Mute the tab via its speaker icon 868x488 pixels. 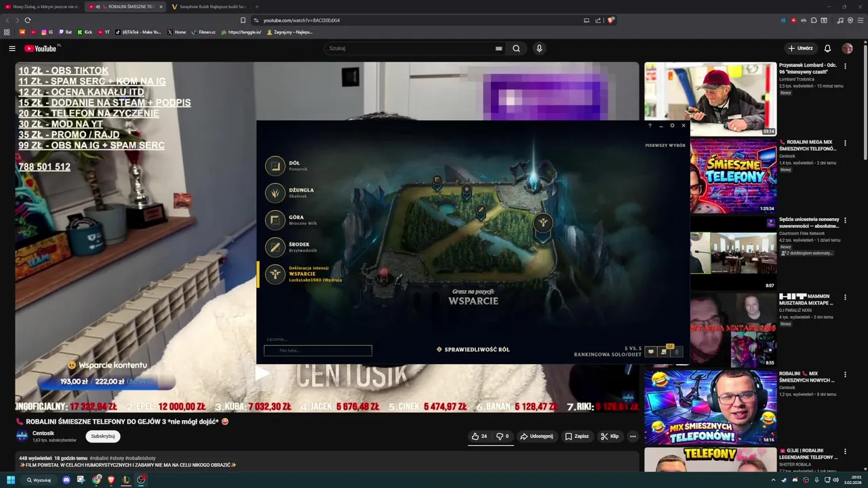98,7
